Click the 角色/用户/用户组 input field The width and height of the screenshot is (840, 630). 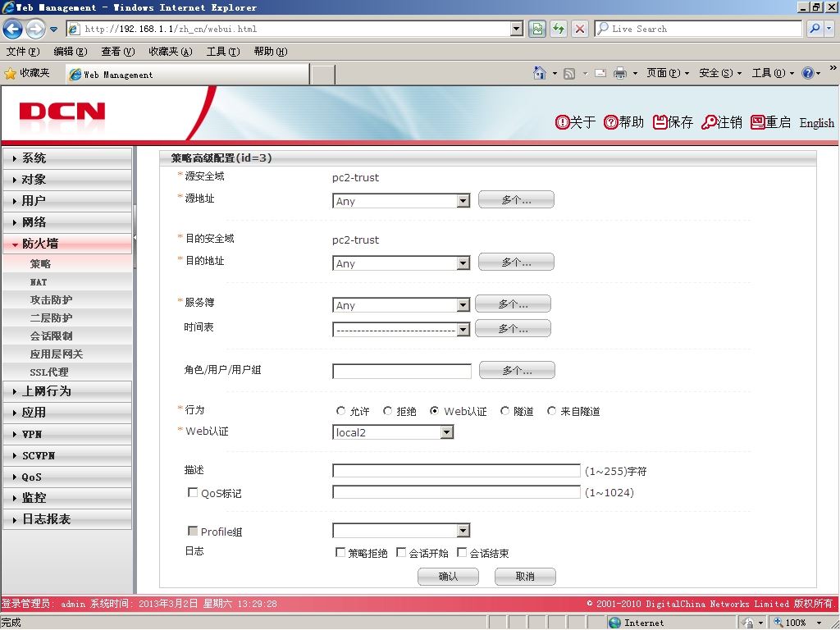pos(402,371)
